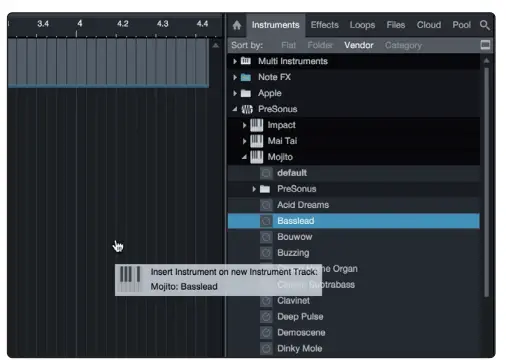Click the Mojito instrument keyboard icon
The width and height of the screenshot is (506, 360).
coord(257,157)
